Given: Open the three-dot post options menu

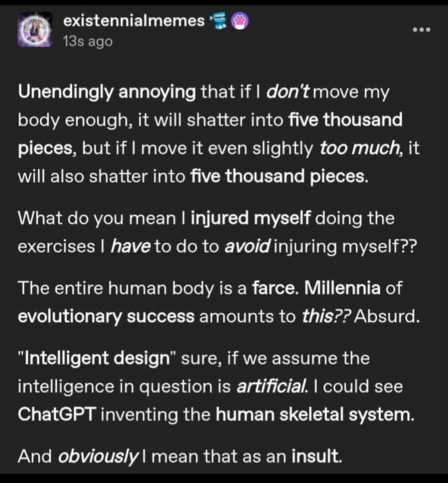Looking at the screenshot, I should [423, 30].
